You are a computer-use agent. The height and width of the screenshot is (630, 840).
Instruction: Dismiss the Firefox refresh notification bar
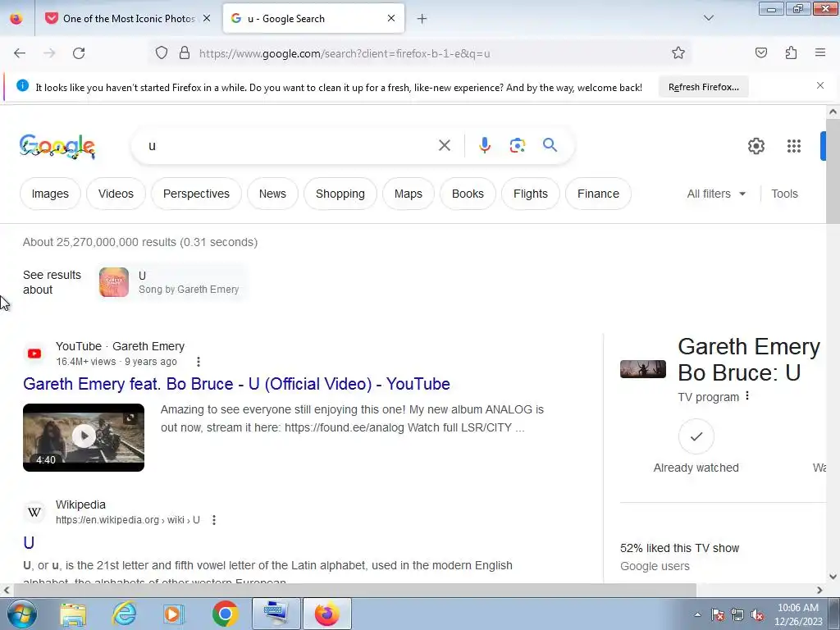click(820, 85)
